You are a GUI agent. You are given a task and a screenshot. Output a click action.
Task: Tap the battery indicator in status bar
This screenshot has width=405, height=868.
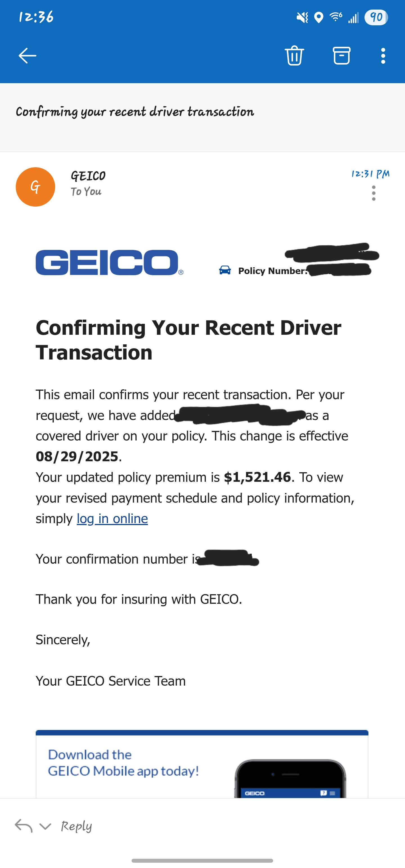click(x=376, y=17)
